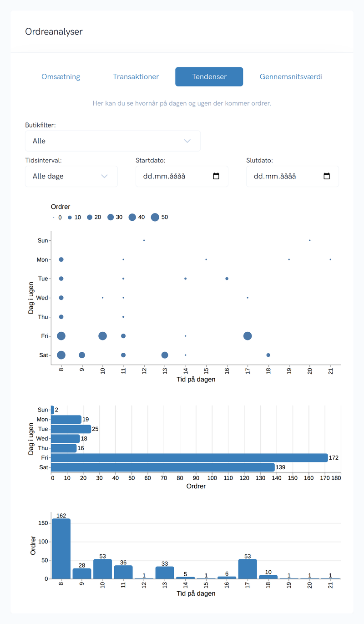Click the hour 11 column showing 36
The image size is (364, 624).
[x=123, y=572]
